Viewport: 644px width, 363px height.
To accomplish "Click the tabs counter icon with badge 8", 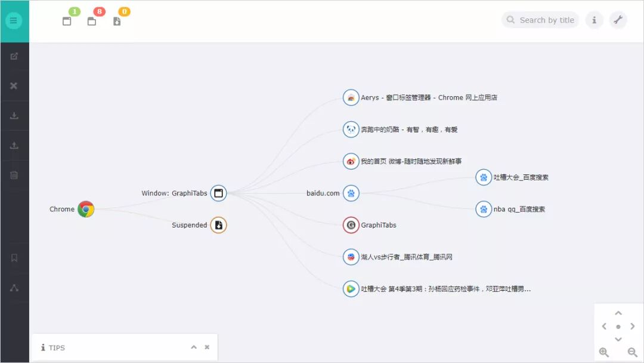I will [92, 21].
